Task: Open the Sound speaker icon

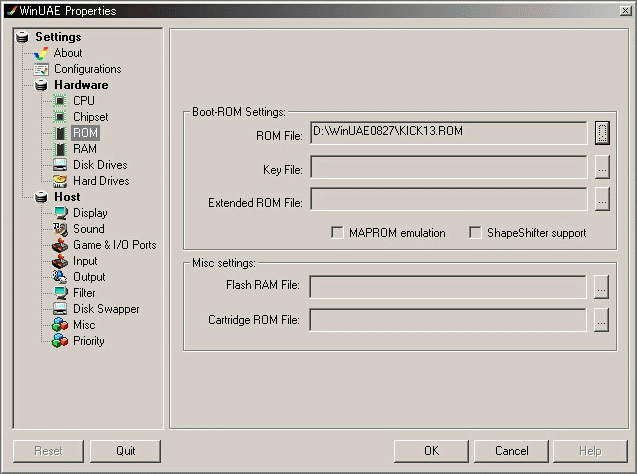Action: (x=59, y=229)
